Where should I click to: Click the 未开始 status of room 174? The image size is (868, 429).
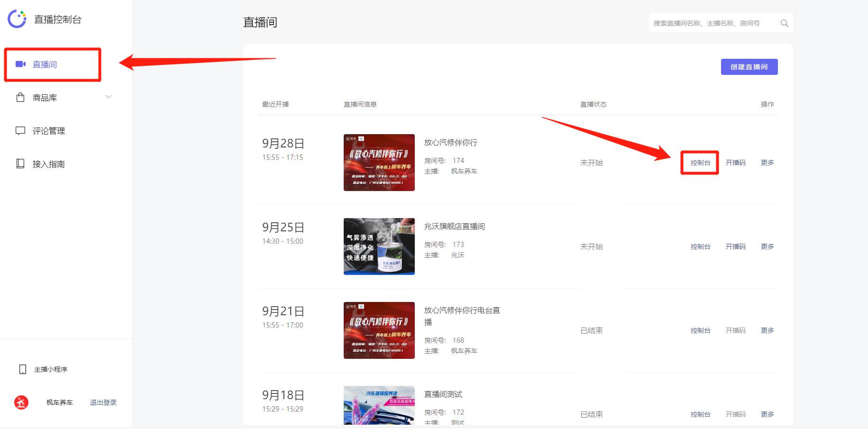coord(592,163)
